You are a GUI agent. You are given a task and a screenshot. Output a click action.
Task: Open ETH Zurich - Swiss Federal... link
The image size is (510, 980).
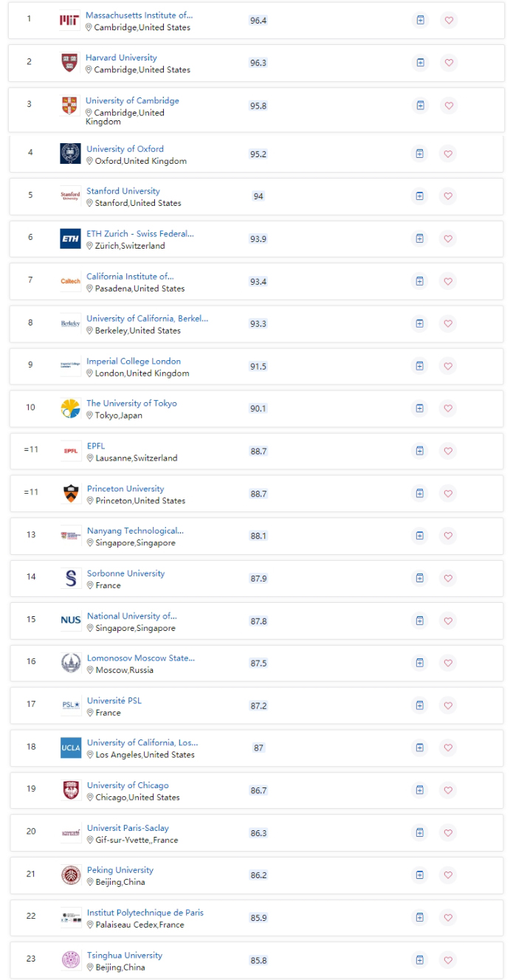pyautogui.click(x=140, y=234)
